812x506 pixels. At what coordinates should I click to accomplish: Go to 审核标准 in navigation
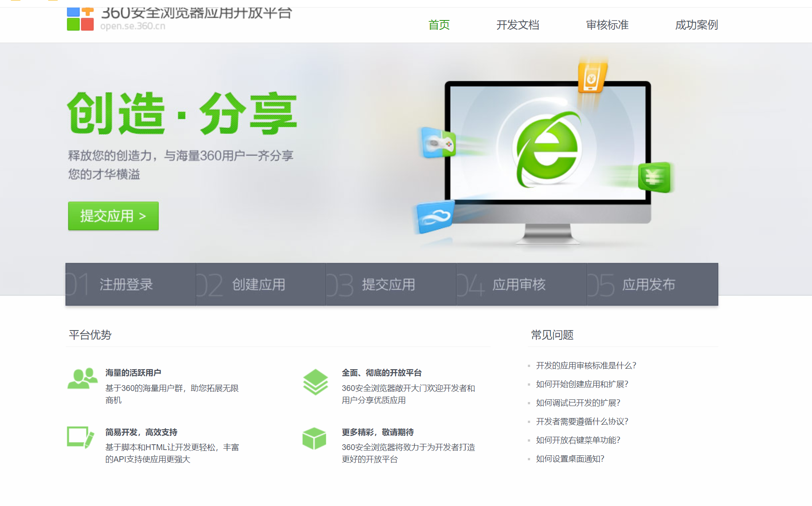[607, 25]
